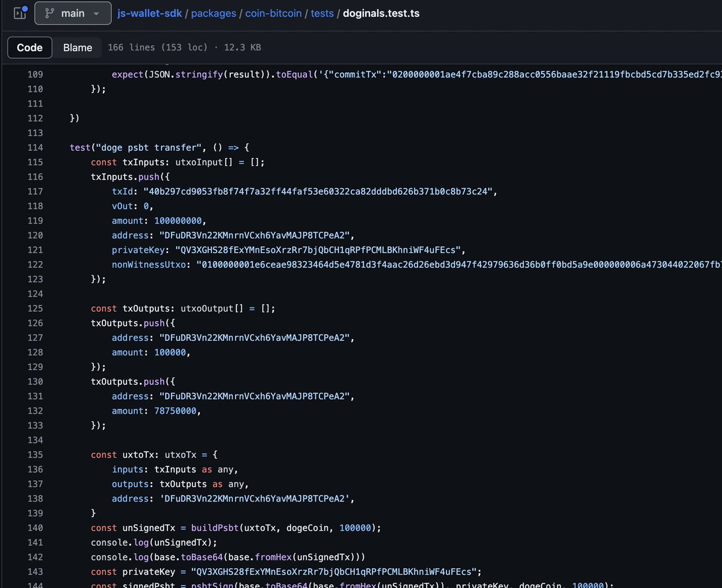The width and height of the screenshot is (722, 588).
Task: Expand the file tree side panel icon
Action: (20, 13)
